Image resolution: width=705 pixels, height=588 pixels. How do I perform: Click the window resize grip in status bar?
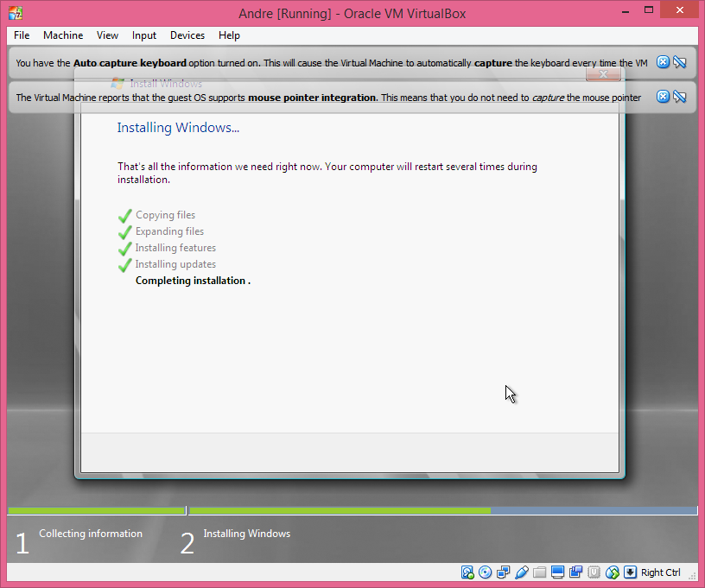(x=692, y=574)
